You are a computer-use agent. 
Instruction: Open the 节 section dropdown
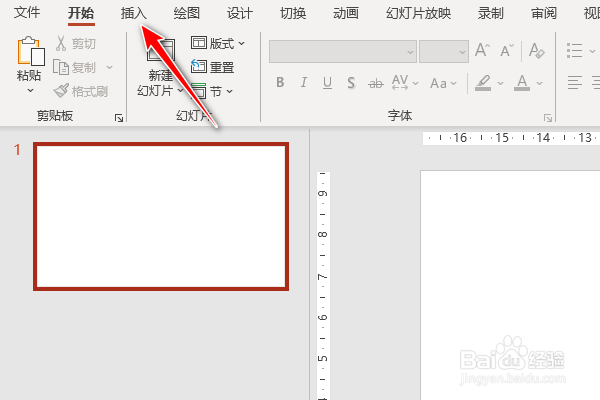click(x=211, y=91)
